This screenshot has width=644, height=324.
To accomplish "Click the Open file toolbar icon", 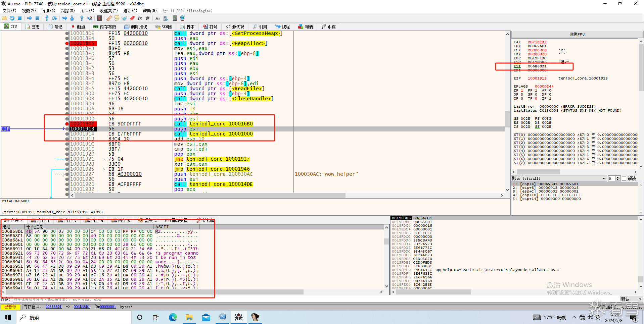I will coord(4,18).
